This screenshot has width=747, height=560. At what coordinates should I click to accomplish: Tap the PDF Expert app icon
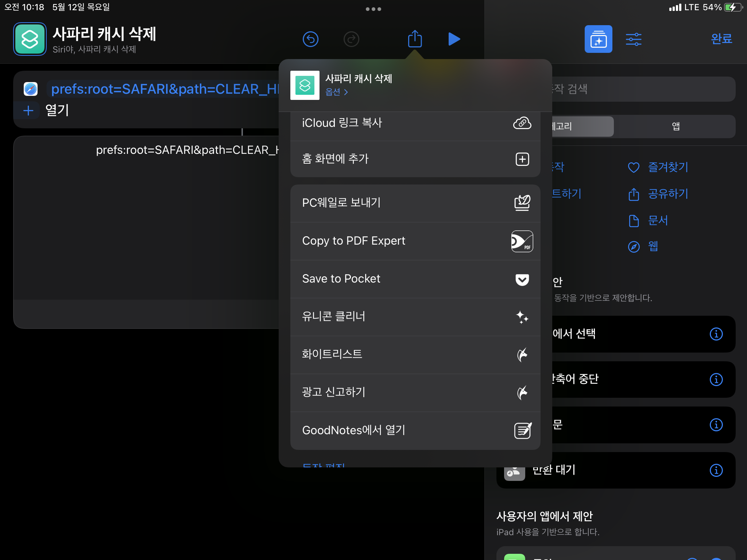point(522,241)
